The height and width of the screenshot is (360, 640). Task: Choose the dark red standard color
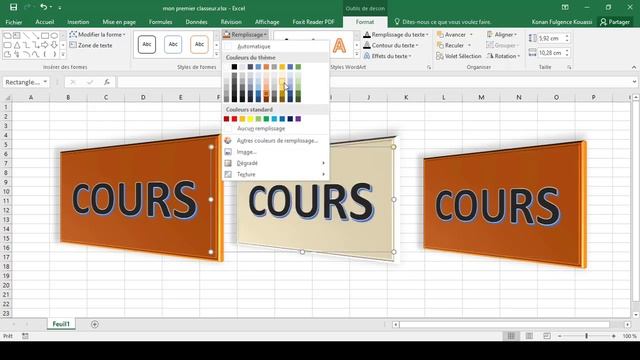pos(227,119)
